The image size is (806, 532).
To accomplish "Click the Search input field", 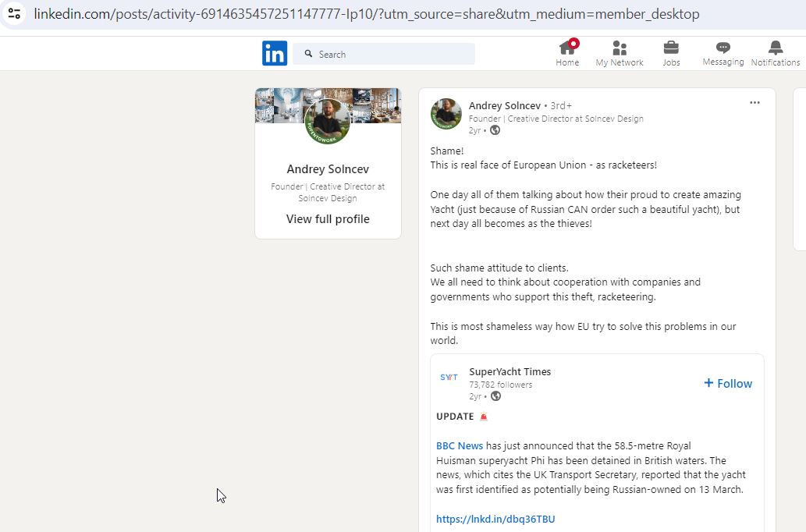I will (384, 54).
